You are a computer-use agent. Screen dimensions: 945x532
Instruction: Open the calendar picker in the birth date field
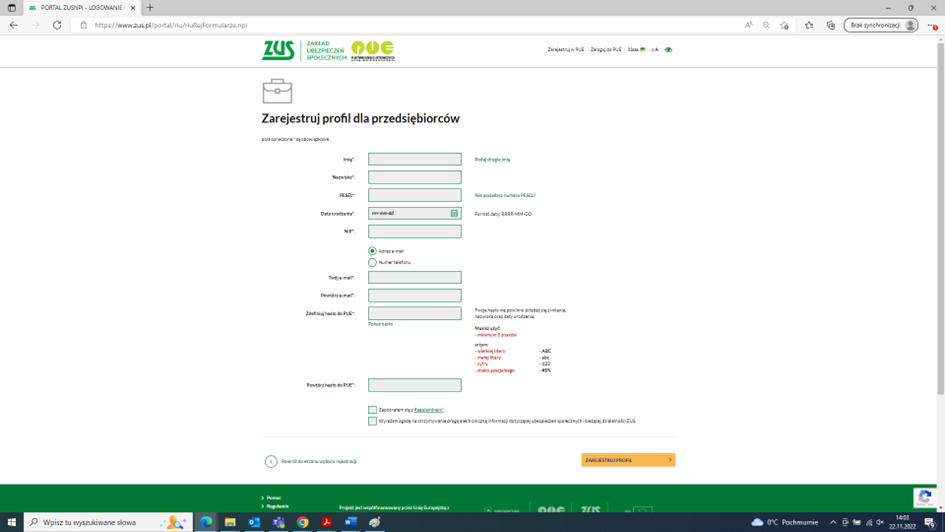[454, 213]
